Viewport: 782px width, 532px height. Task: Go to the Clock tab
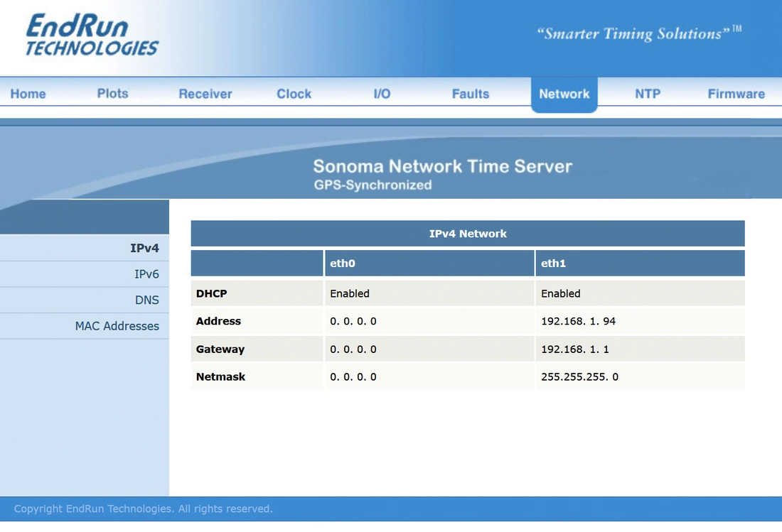(x=294, y=94)
